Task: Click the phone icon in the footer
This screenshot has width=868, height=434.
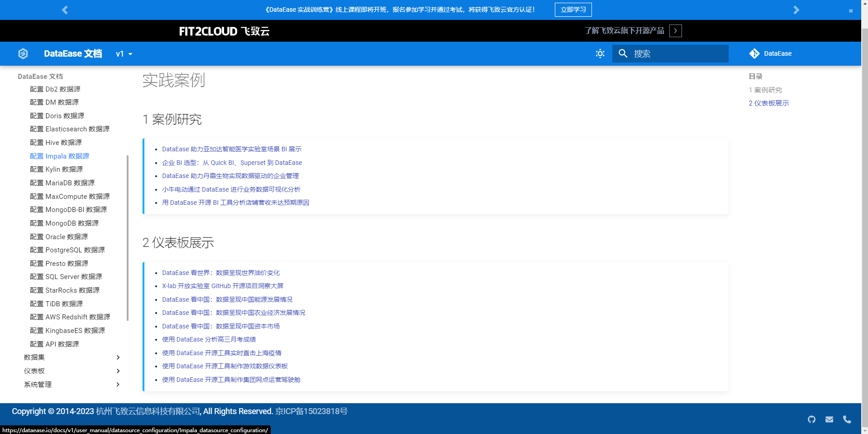Action: point(847,420)
